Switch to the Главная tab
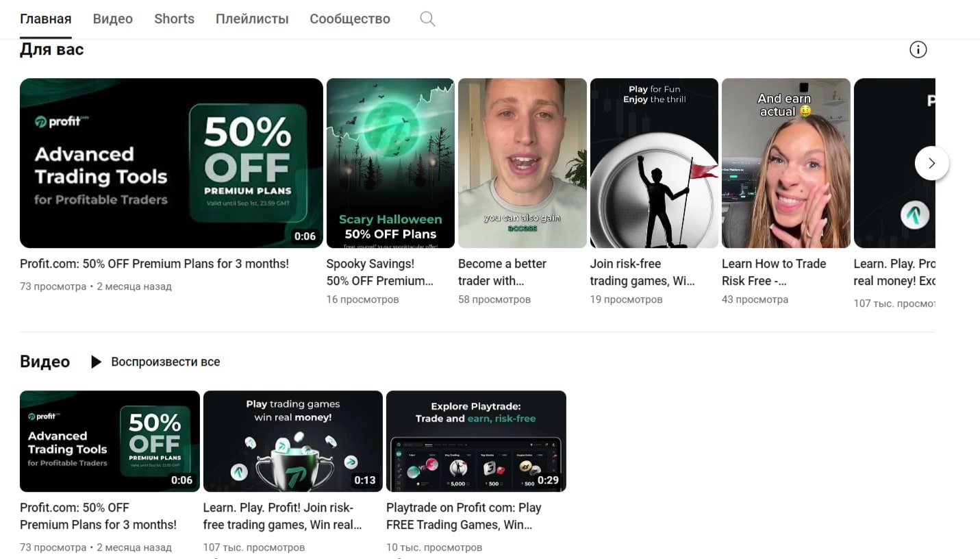 coord(46,19)
